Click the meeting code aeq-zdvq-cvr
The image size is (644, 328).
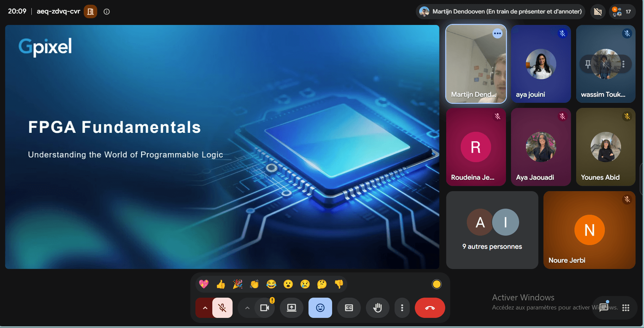pos(58,11)
